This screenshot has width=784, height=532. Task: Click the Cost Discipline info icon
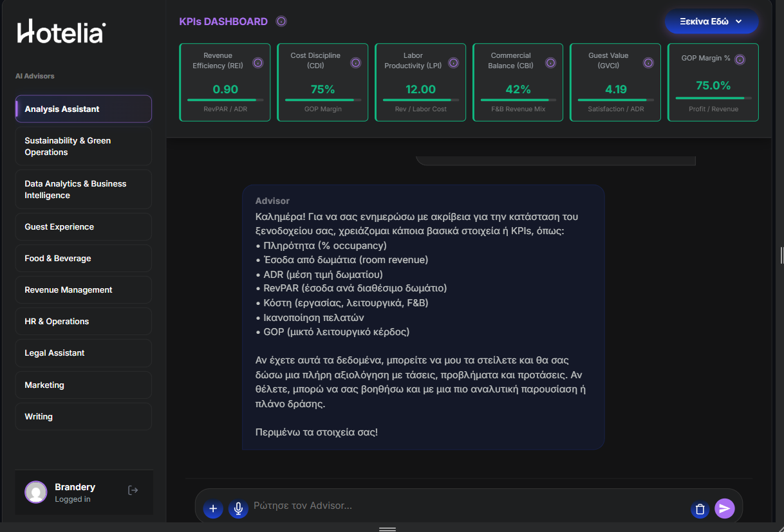coord(355,62)
